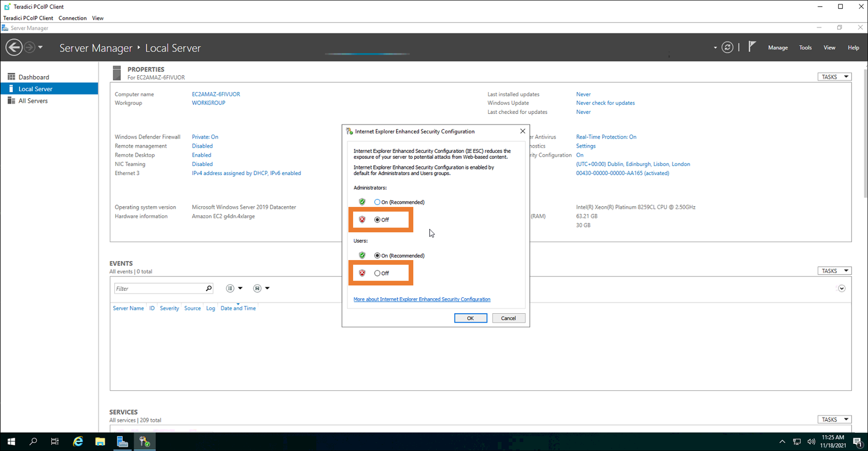Click the taskbar volume speaker icon
Image resolution: width=868 pixels, height=451 pixels.
point(811,442)
